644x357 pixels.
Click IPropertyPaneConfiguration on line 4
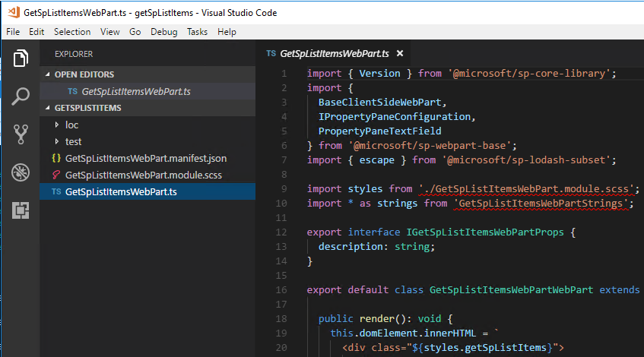click(x=395, y=116)
